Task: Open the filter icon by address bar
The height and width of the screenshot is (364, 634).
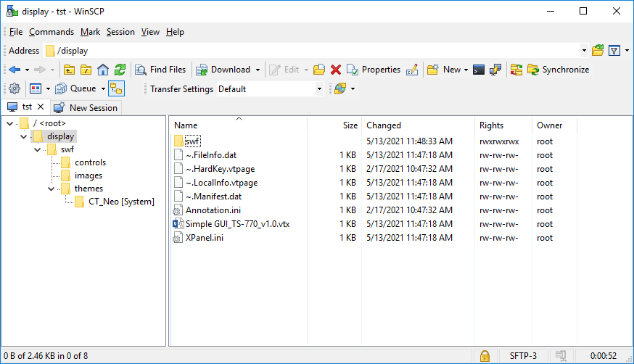Action: (x=614, y=51)
